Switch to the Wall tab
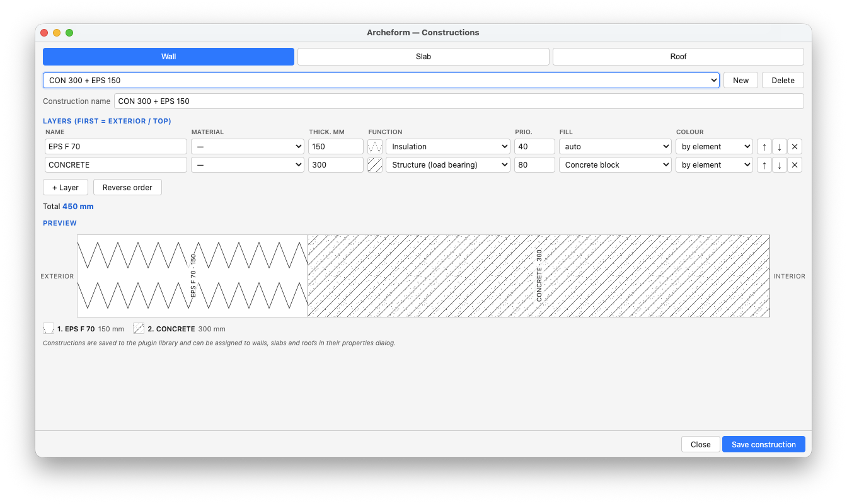This screenshot has width=847, height=504. [x=168, y=57]
